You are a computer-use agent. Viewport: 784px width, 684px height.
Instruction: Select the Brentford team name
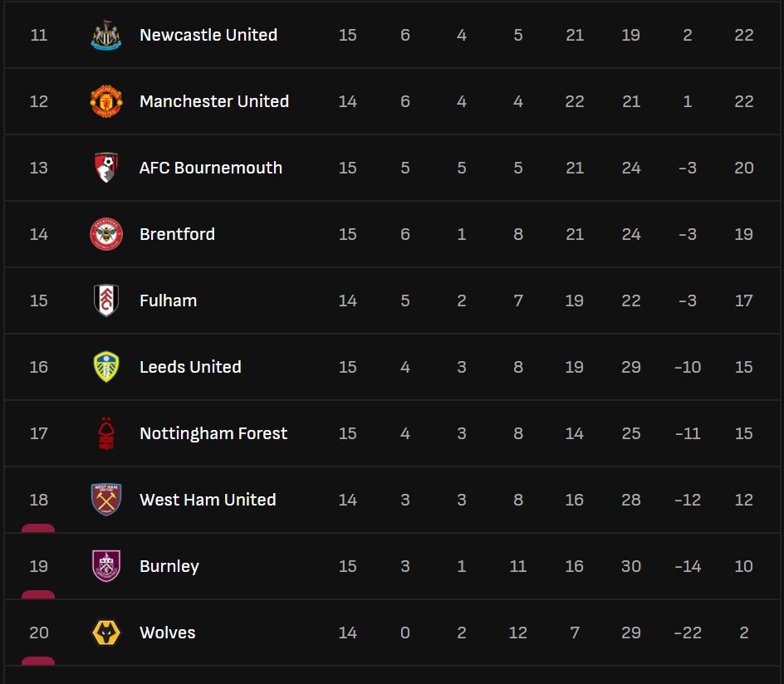click(177, 234)
